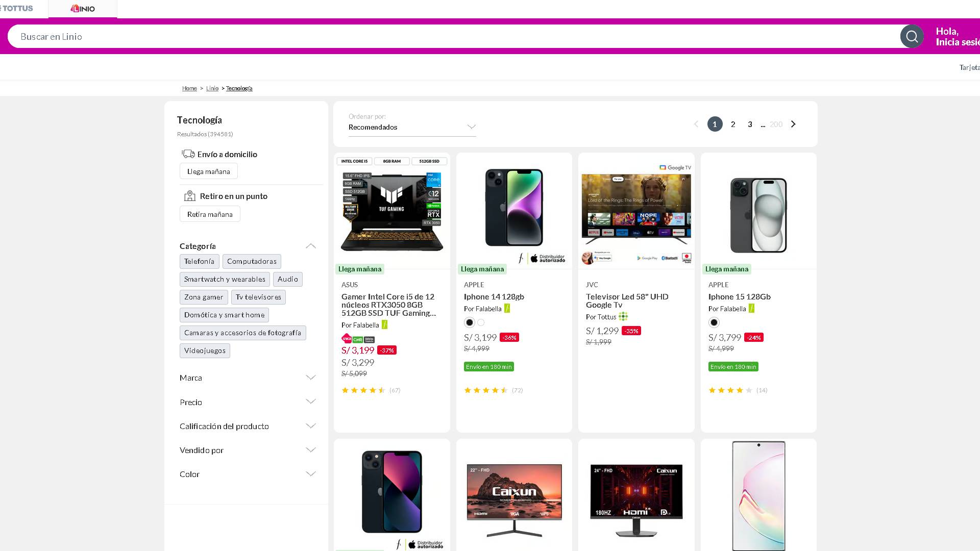The height and width of the screenshot is (551, 980).
Task: Select the Tv televisores category chip
Action: coord(258,297)
